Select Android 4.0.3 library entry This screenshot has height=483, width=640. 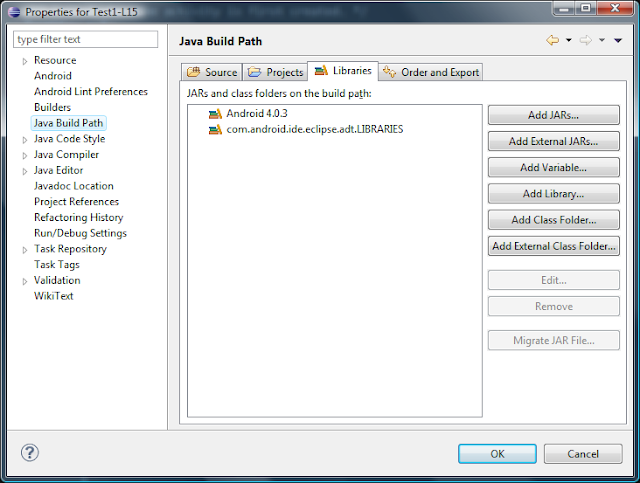click(x=257, y=114)
